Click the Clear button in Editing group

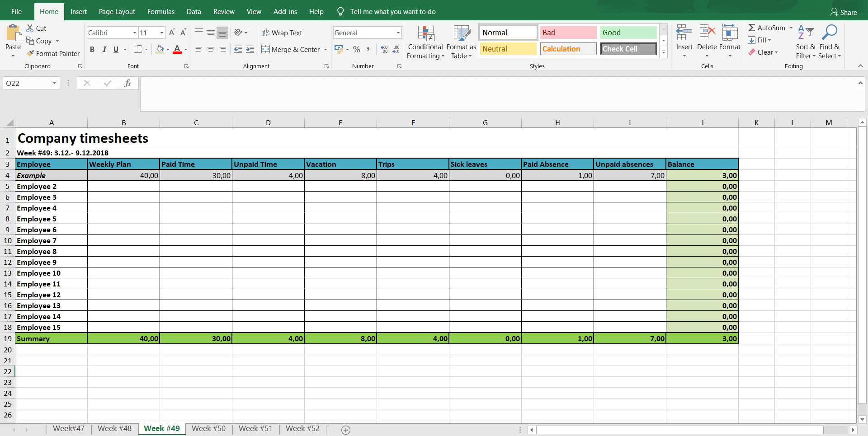click(x=764, y=52)
